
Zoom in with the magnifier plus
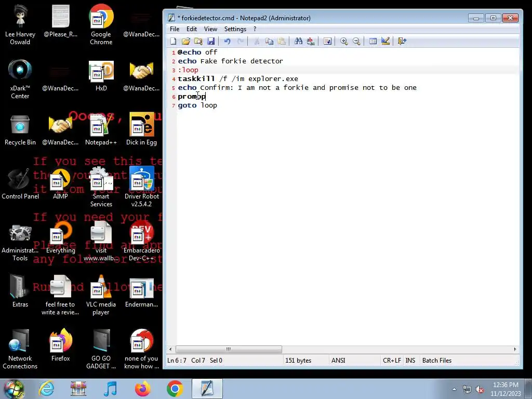pyautogui.click(x=344, y=42)
